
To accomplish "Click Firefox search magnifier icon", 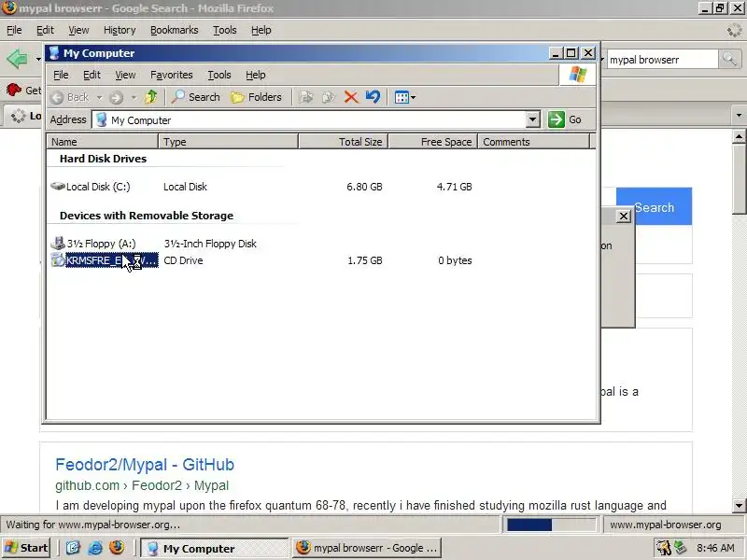I will (x=729, y=59).
